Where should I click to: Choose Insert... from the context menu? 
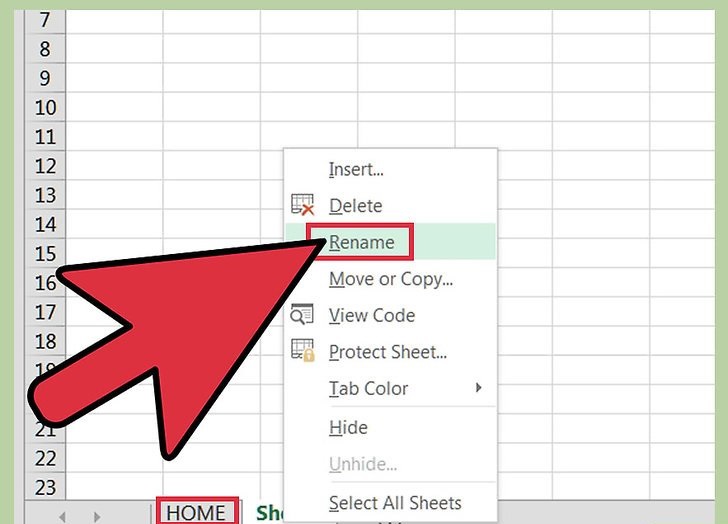[356, 170]
